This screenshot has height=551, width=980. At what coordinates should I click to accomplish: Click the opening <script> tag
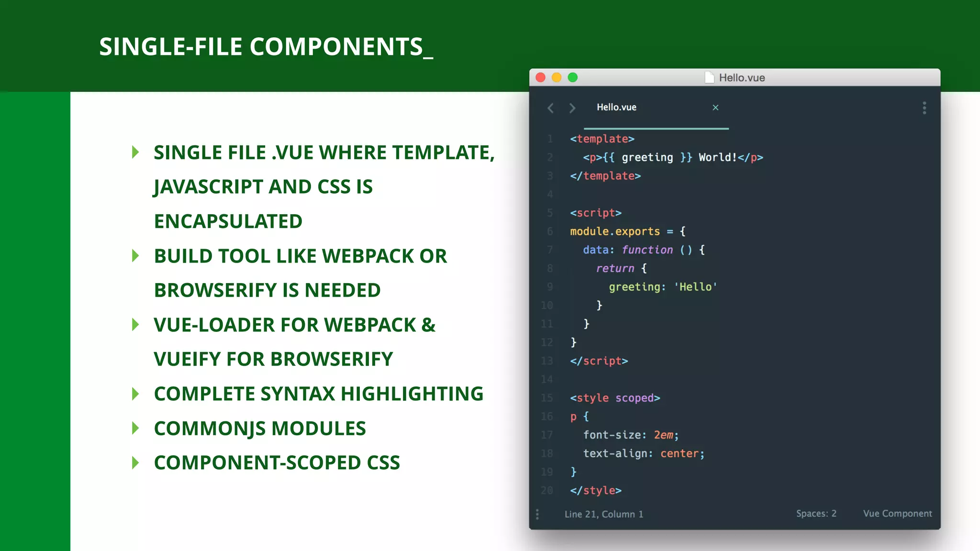point(596,213)
